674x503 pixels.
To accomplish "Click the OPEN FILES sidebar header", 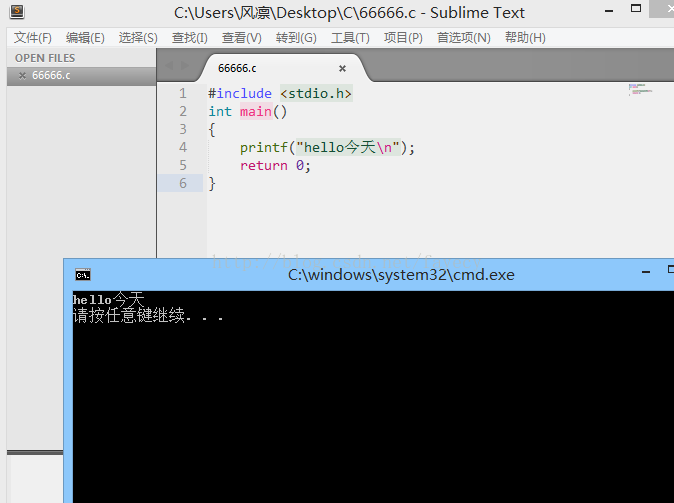I will click(x=45, y=58).
